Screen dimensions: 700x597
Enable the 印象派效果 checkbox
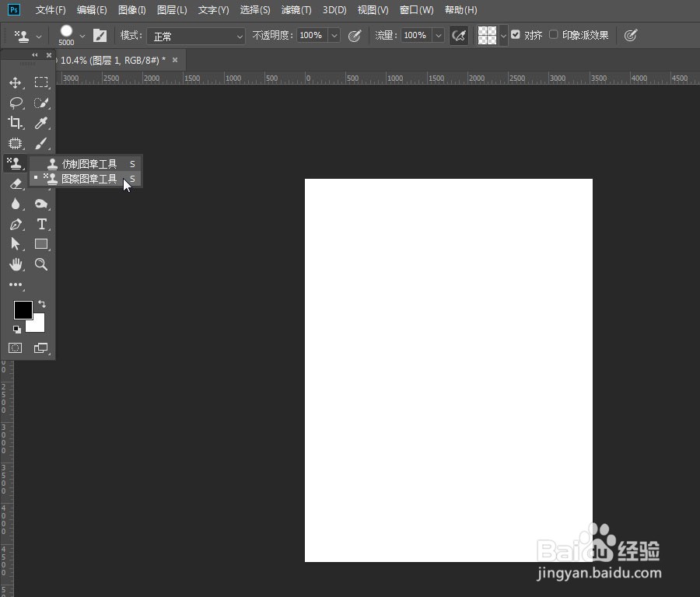554,35
